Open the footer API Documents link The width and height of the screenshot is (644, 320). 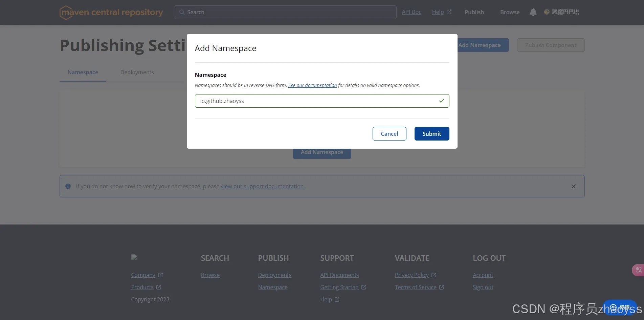point(339,275)
